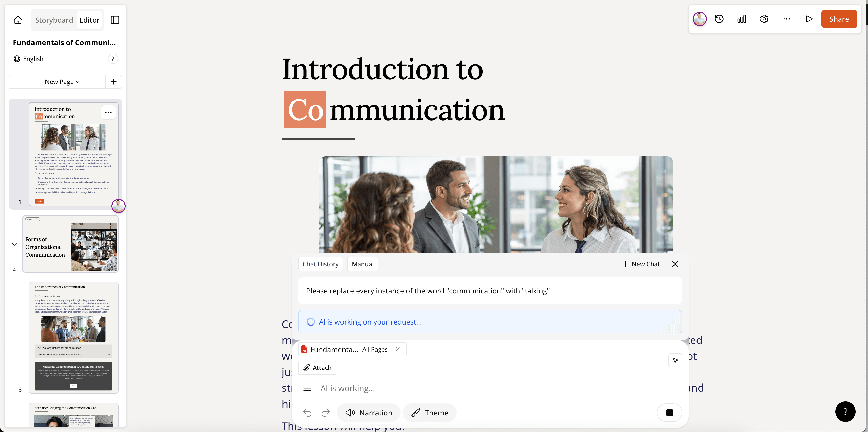Click the course title 'Fundamentals of Communi...'

click(64, 42)
